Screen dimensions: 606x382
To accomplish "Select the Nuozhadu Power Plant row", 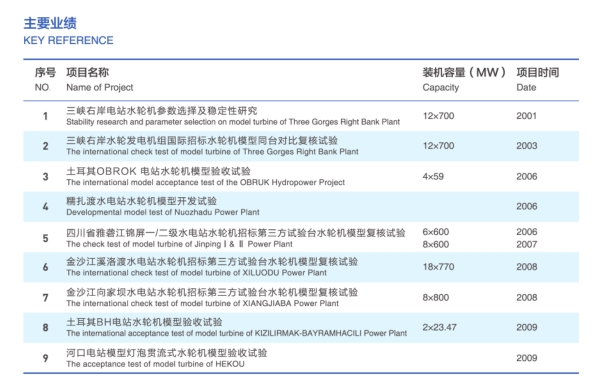I will click(301, 206).
